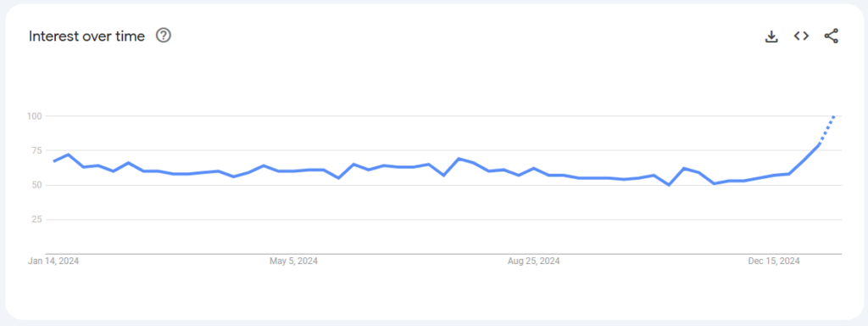Click the dip just after May 5, 2024
868x326 pixels.
pos(339,178)
